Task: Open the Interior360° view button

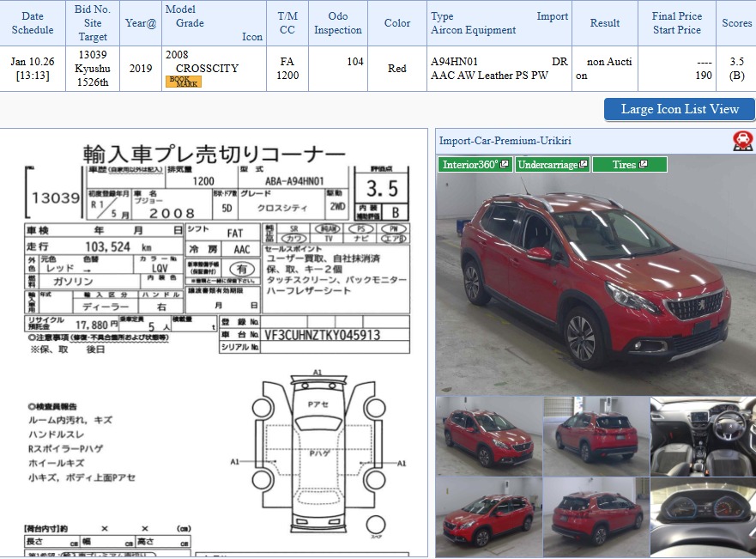Action: tap(475, 165)
